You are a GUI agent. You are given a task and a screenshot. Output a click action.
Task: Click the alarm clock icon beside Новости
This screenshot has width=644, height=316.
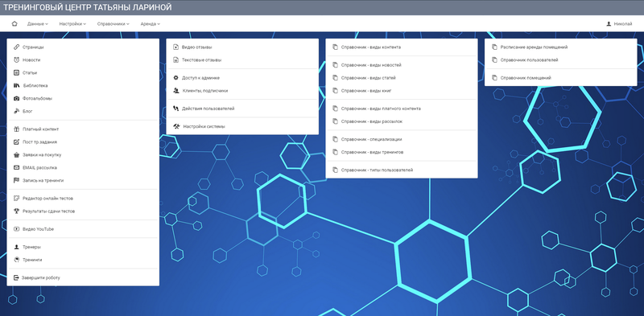pyautogui.click(x=16, y=60)
